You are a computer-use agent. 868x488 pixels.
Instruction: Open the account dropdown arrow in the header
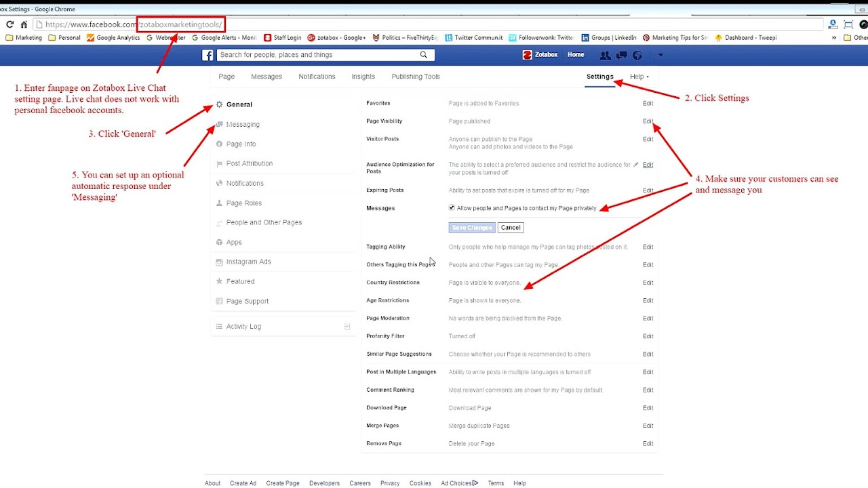coord(660,56)
